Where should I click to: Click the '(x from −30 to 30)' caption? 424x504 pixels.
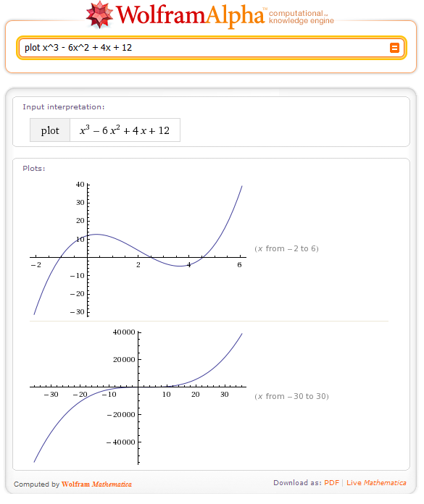[x=291, y=396]
